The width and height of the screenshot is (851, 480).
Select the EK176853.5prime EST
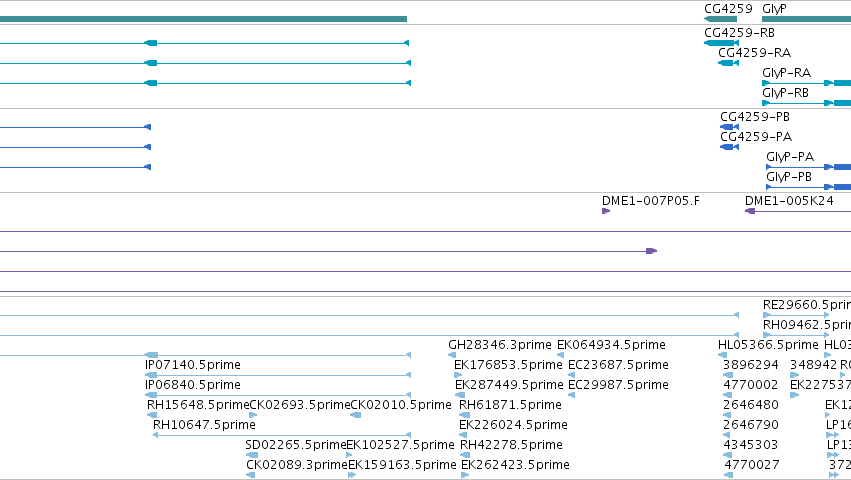458,375
